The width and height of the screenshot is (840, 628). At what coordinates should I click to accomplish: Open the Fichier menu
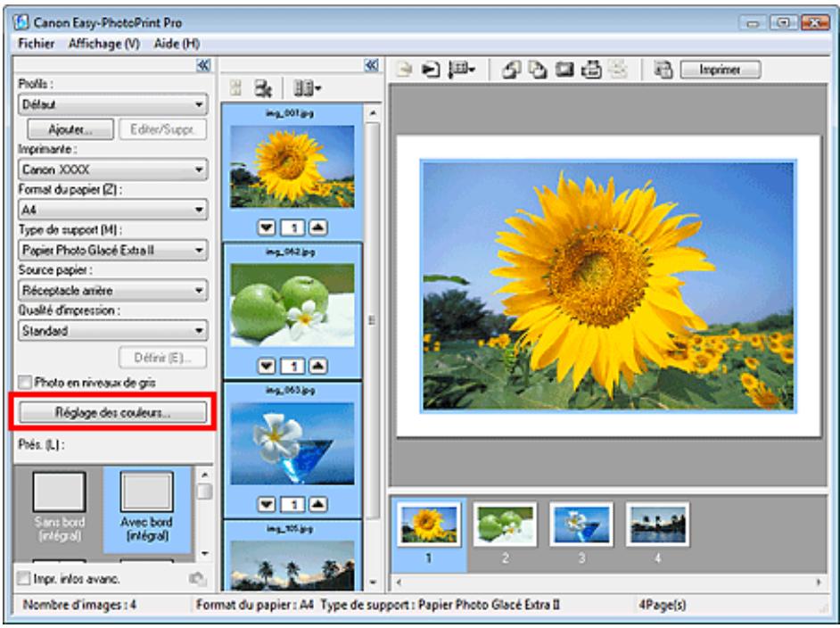(x=36, y=44)
